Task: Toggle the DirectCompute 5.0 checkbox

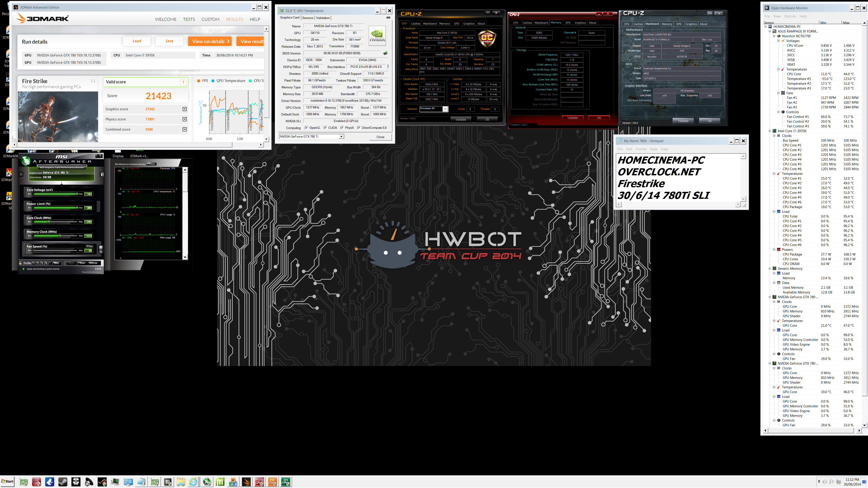Action: [359, 128]
